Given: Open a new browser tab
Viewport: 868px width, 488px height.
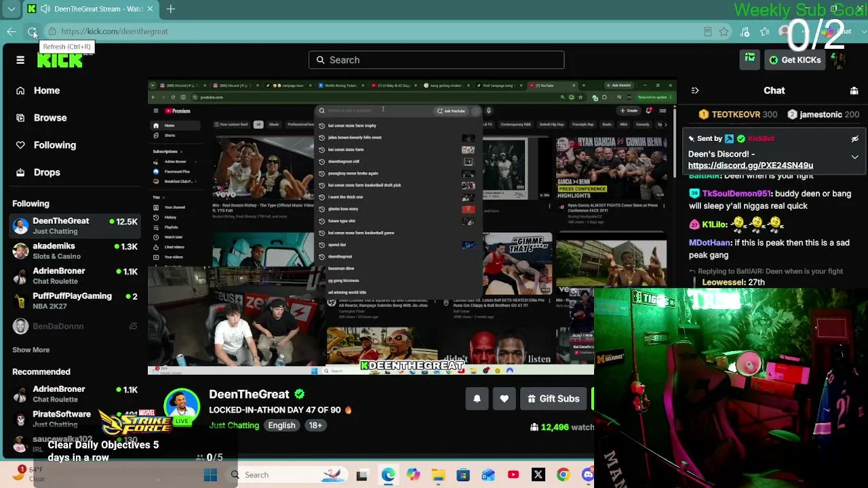Looking at the screenshot, I should (x=171, y=9).
